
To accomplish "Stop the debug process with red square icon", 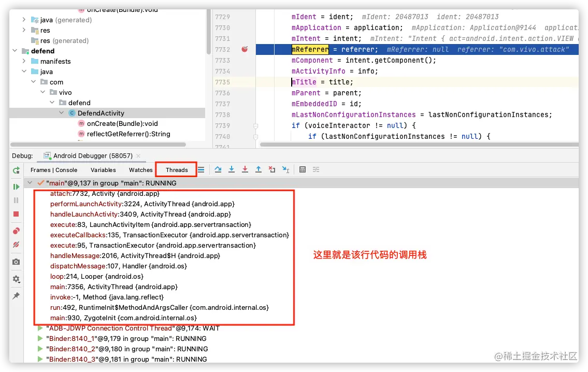I will 16,214.
